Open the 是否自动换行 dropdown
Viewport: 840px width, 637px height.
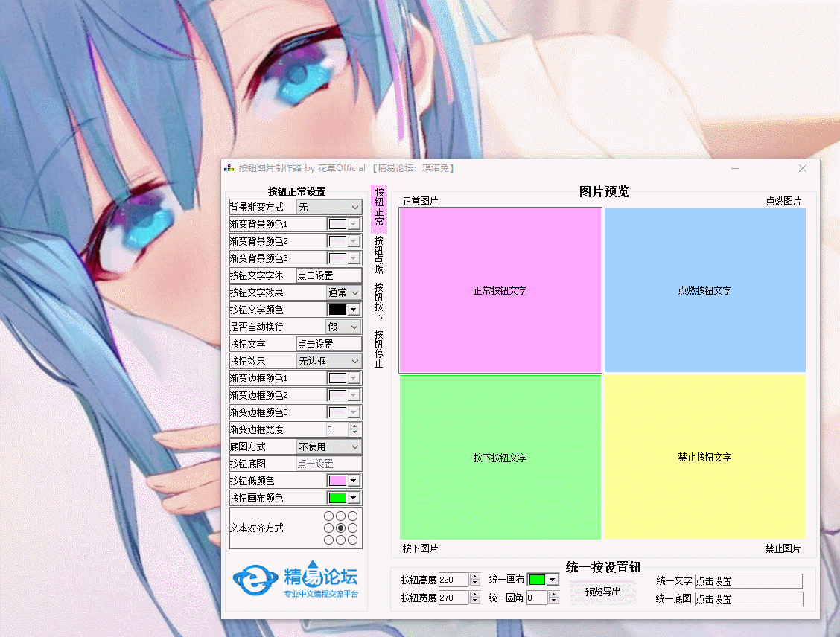tap(345, 327)
